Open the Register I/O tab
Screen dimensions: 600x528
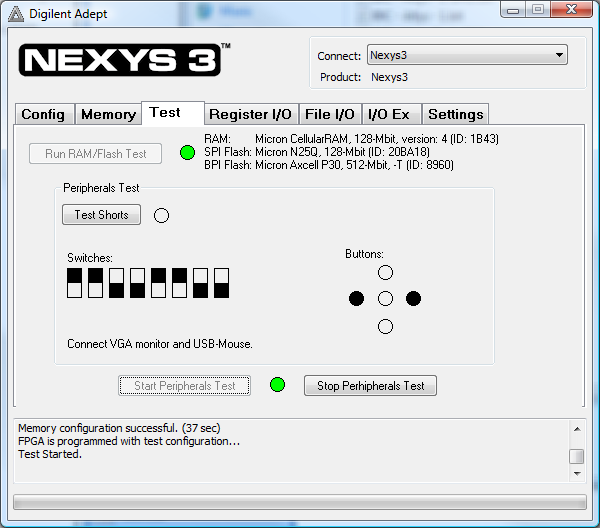pyautogui.click(x=251, y=114)
